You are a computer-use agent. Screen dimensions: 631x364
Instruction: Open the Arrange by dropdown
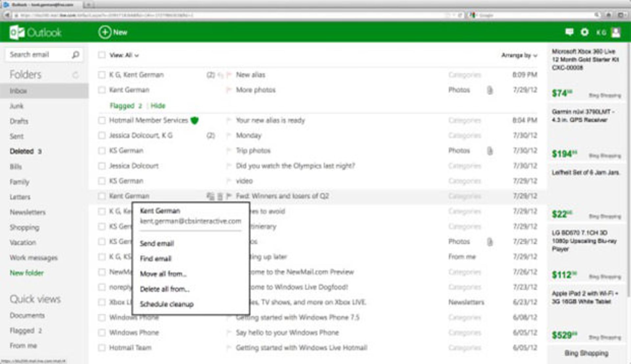coord(519,55)
